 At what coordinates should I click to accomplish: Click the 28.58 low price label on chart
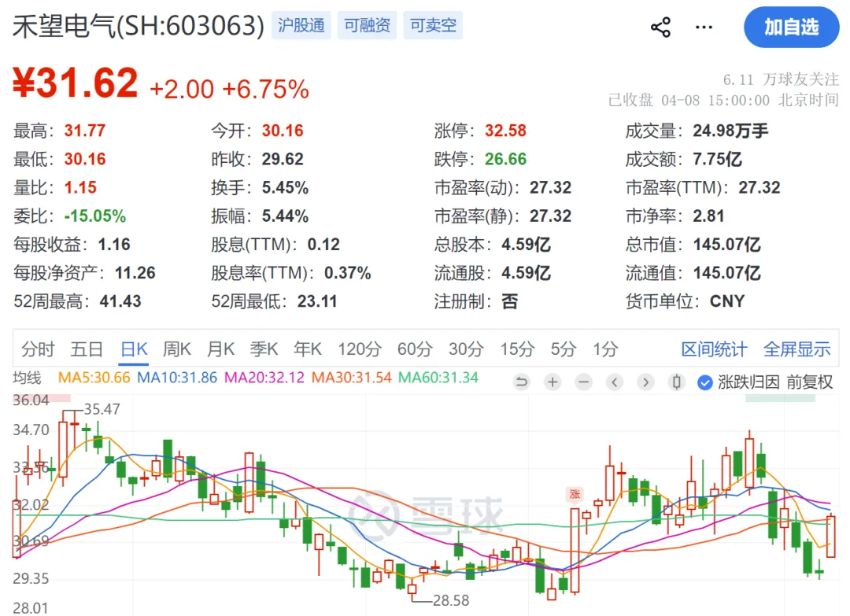(451, 600)
